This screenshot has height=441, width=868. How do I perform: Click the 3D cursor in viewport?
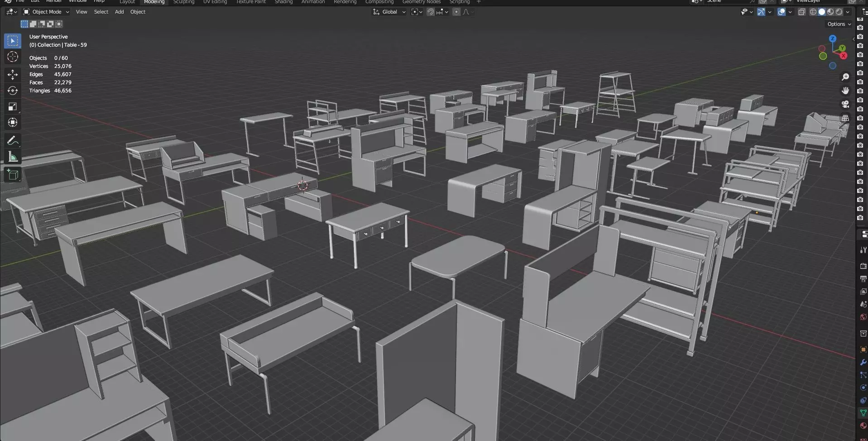[302, 185]
